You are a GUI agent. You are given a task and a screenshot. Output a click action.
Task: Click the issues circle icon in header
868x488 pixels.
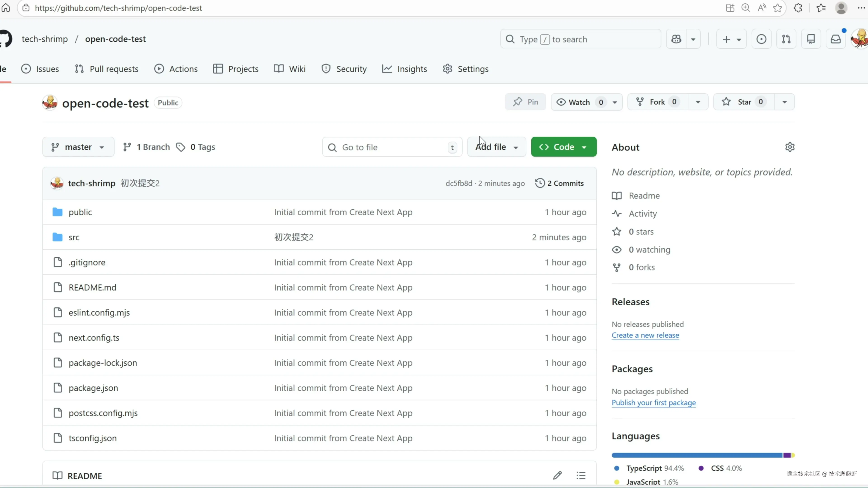click(761, 39)
